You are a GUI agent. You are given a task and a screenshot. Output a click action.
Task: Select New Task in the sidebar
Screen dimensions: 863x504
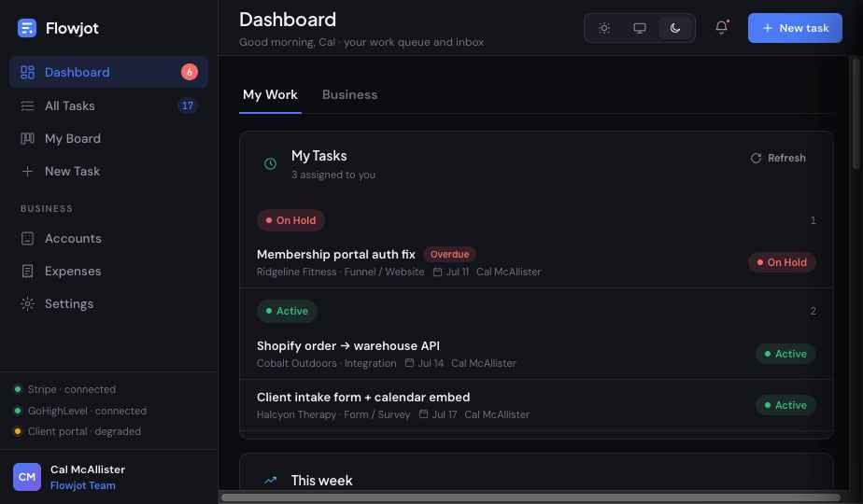[108, 171]
